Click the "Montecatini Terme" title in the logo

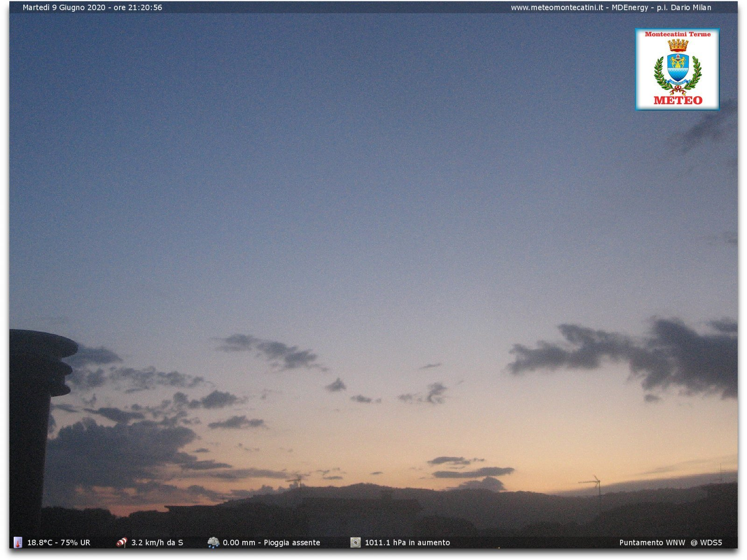(677, 34)
